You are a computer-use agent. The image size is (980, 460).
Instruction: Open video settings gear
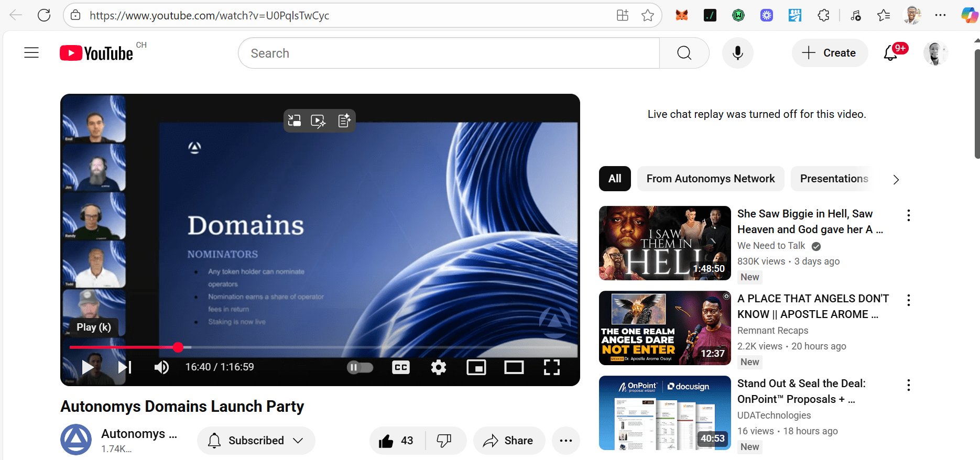pos(438,367)
